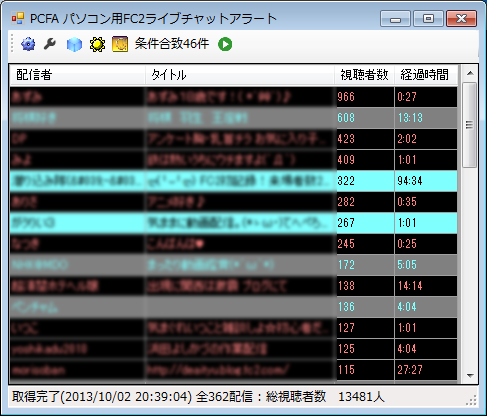The image size is (487, 416).
Task: Click the toolbar grip handle
Action: click(x=12, y=43)
